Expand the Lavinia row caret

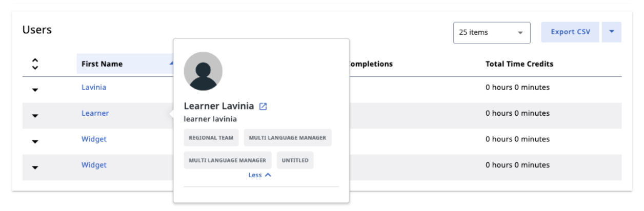(x=35, y=90)
